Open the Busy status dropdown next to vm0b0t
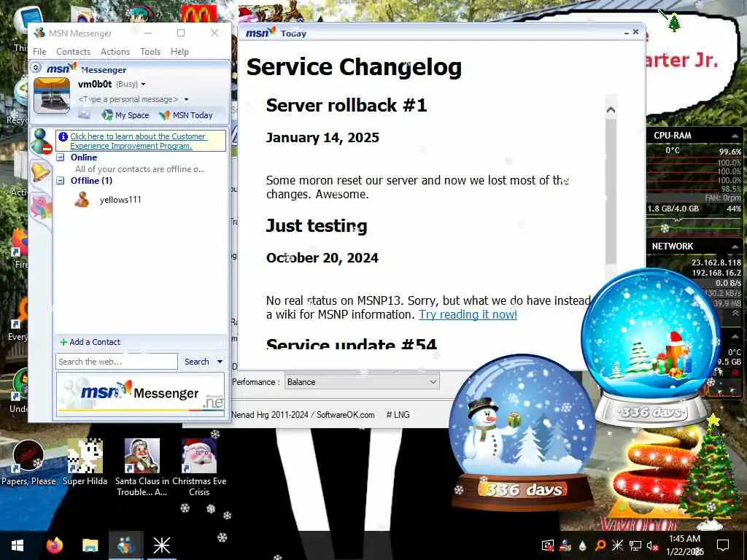The width and height of the screenshot is (747, 560). pyautogui.click(x=143, y=85)
